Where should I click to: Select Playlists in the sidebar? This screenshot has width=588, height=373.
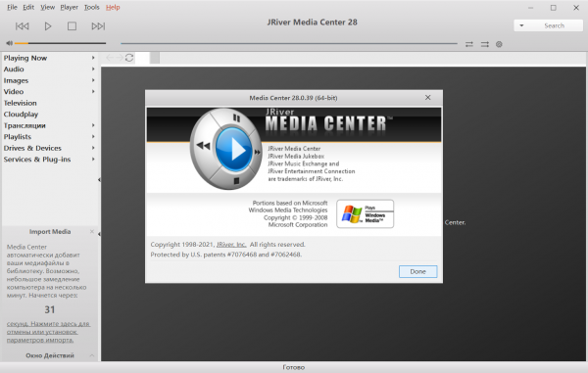(18, 137)
